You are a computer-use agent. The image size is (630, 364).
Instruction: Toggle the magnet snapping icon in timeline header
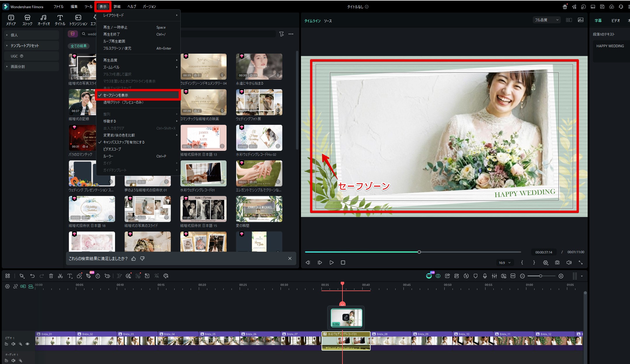[x=31, y=286]
